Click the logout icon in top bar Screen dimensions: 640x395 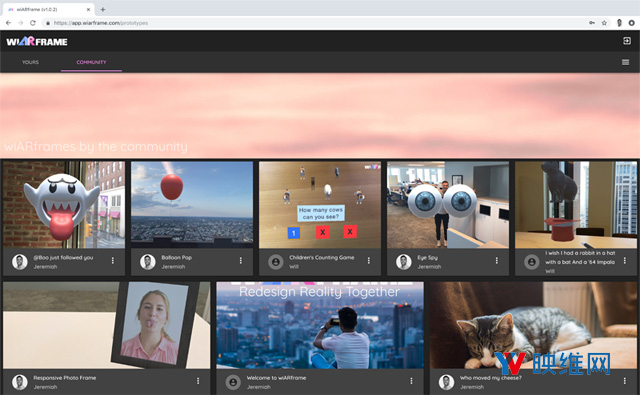pyautogui.click(x=627, y=41)
